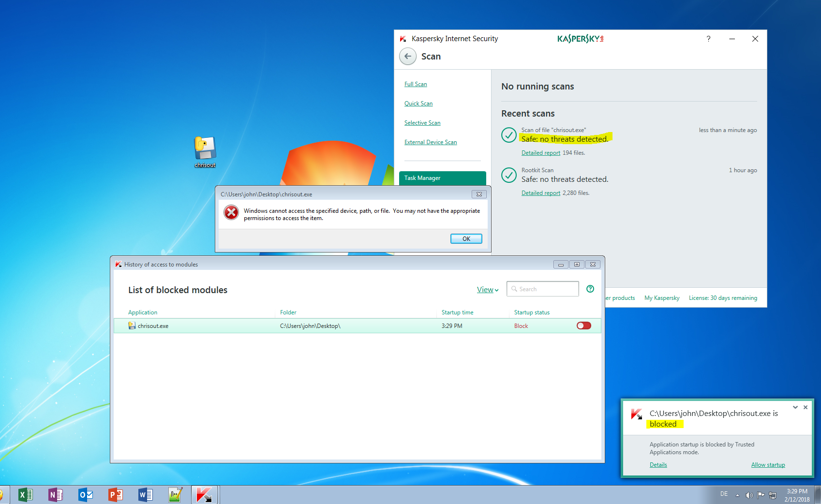Click Details link in blocked notification
Screen dimensions: 821x504
[658, 465]
